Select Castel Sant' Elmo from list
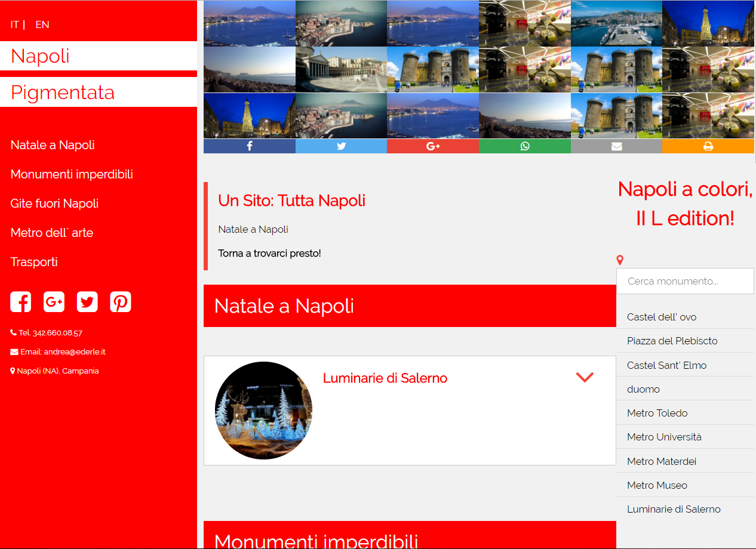The width and height of the screenshot is (756, 549). (x=666, y=365)
